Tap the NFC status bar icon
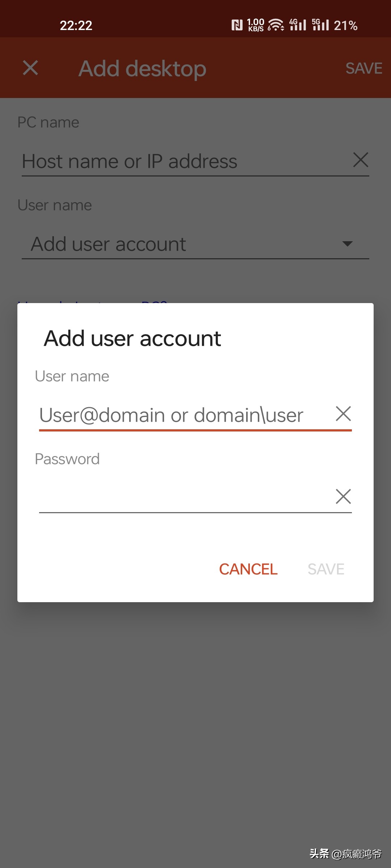 [237, 25]
